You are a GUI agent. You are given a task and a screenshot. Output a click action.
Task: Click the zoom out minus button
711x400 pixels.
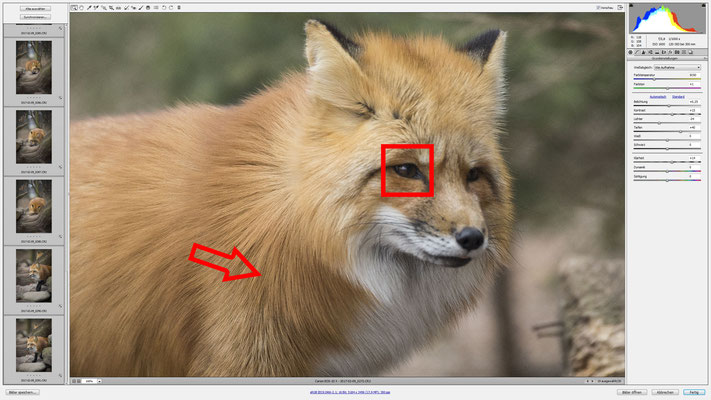pos(74,381)
